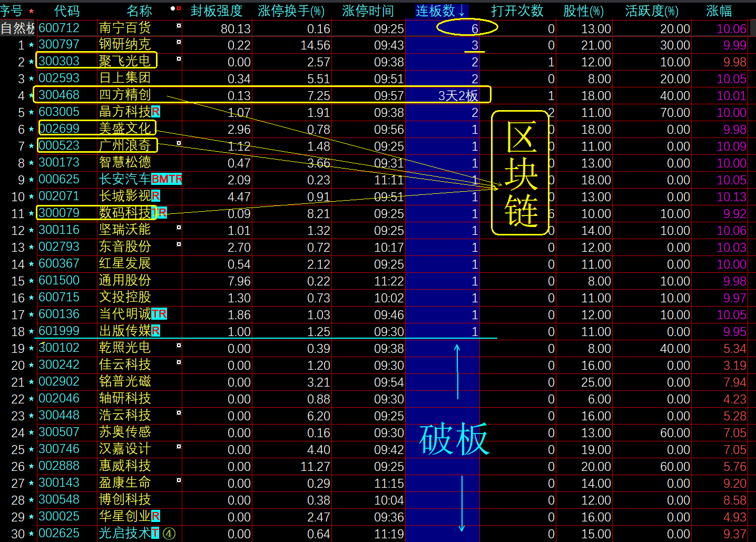The image size is (756, 542).
Task: Sort by the 涨停换手(%) column header
Action: (291, 11)
